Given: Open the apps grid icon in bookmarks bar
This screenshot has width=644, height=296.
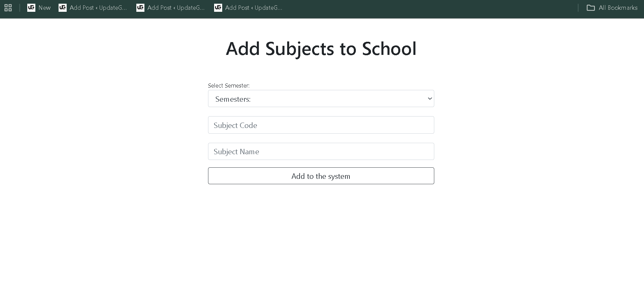Looking at the screenshot, I should click(x=8, y=8).
